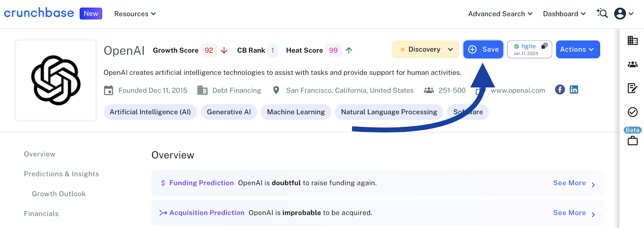Image resolution: width=644 pixels, height=228 pixels.
Task: Select the Natural Language Processing tag
Action: [x=389, y=112]
